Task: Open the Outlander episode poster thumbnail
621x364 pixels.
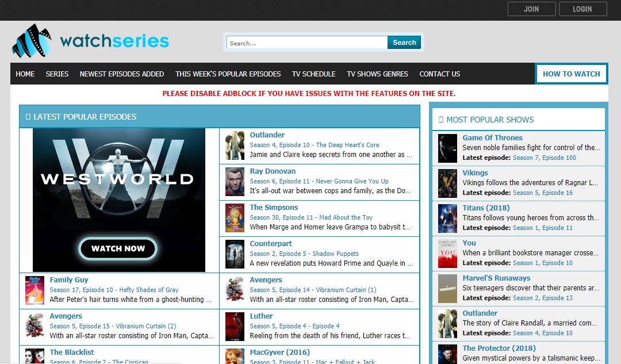Action: point(235,145)
